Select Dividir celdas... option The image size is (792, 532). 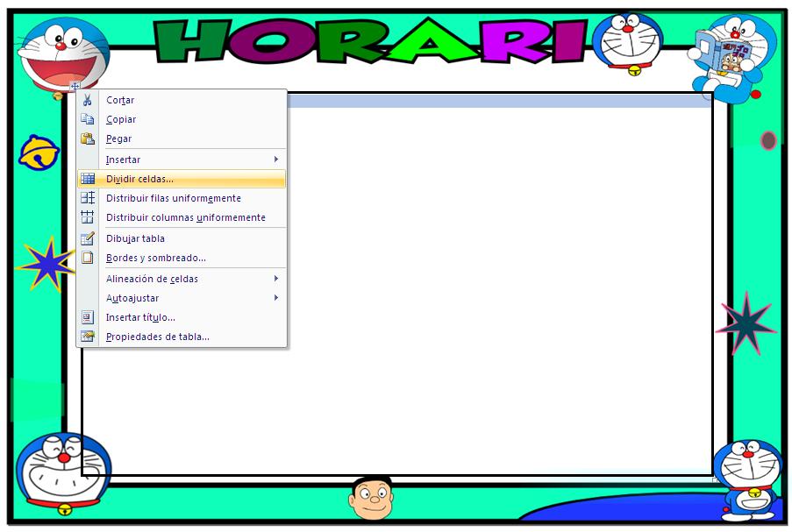point(182,179)
